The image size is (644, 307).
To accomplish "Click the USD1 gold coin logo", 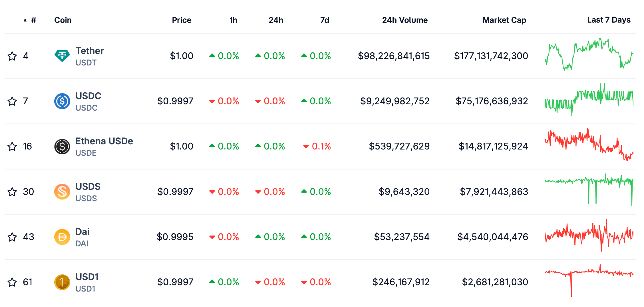I will click(62, 282).
